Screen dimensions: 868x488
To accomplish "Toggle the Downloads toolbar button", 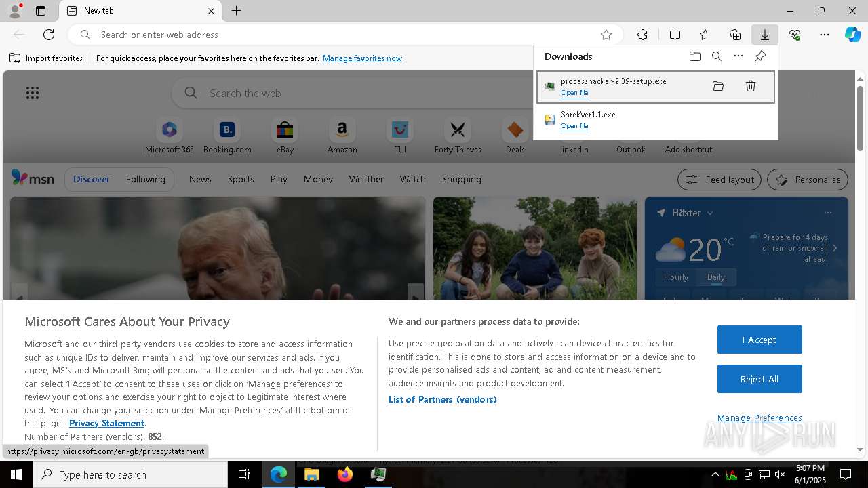I will point(764,35).
